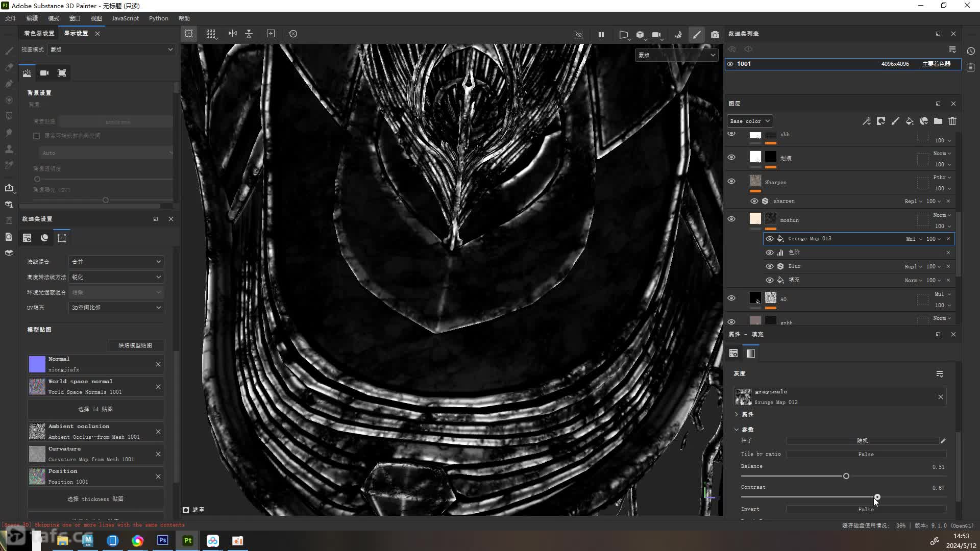Hide the Sharpen layer

pyautogui.click(x=731, y=181)
